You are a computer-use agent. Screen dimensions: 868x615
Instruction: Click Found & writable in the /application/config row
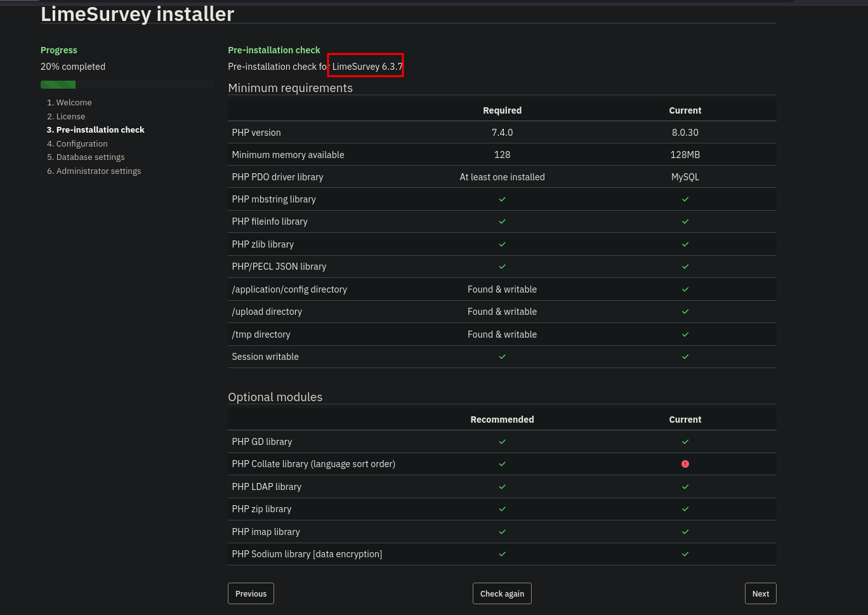502,289
